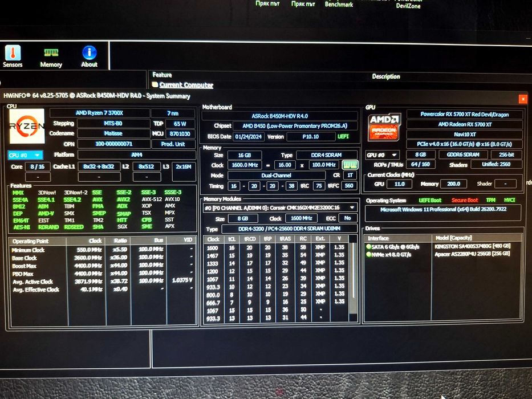
Task: Select the KINGSTON SA400S37480G drive row
Action: click(442, 246)
